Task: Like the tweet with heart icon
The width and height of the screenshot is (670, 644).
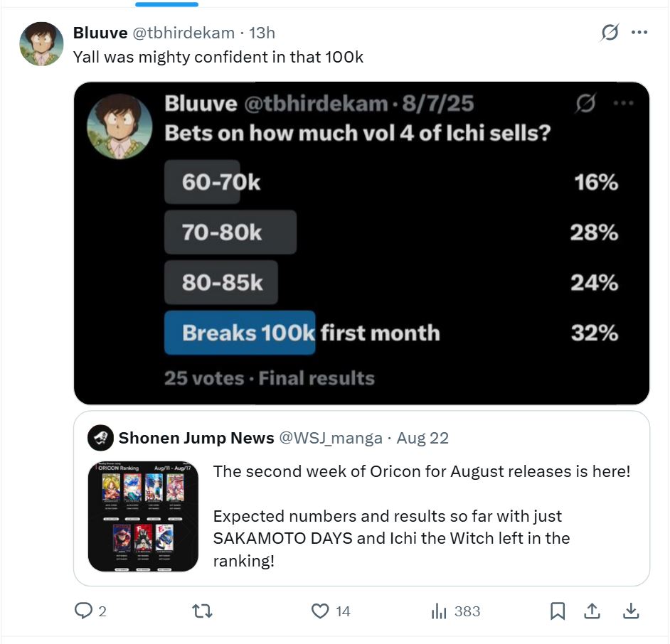Action: 320,611
